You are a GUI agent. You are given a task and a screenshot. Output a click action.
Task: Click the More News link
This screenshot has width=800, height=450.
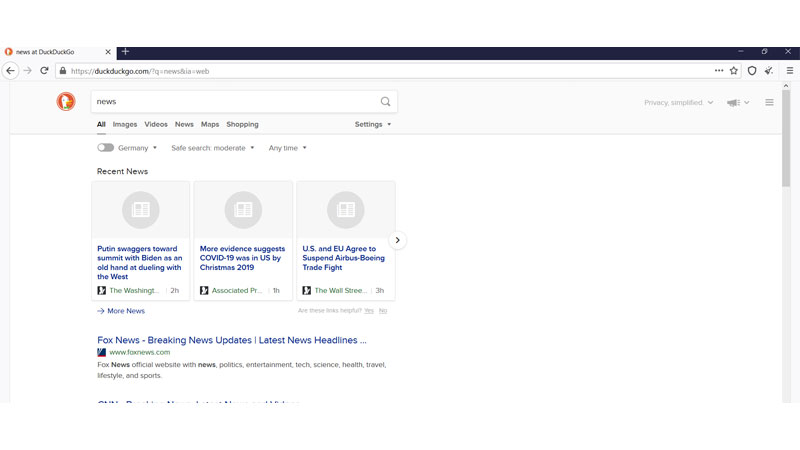[121, 311]
